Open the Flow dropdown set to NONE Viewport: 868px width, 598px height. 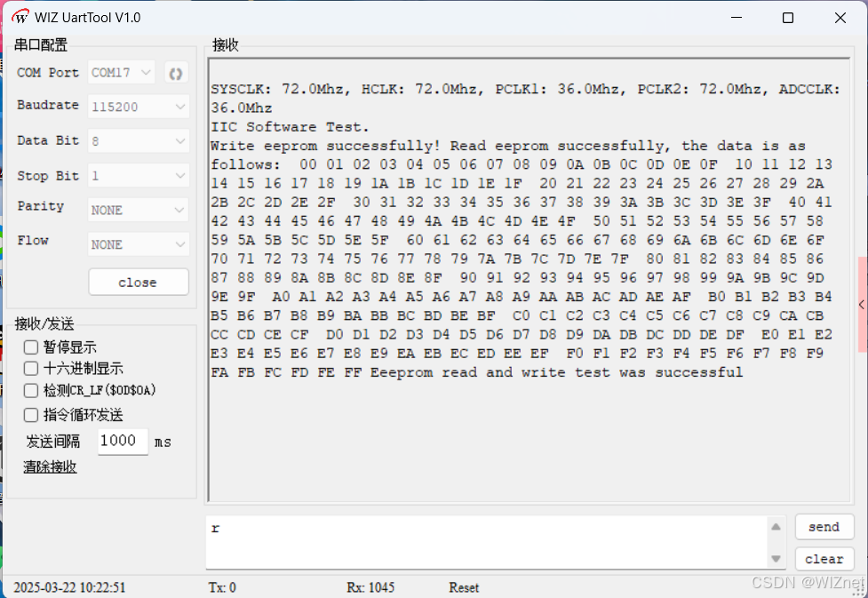(139, 244)
